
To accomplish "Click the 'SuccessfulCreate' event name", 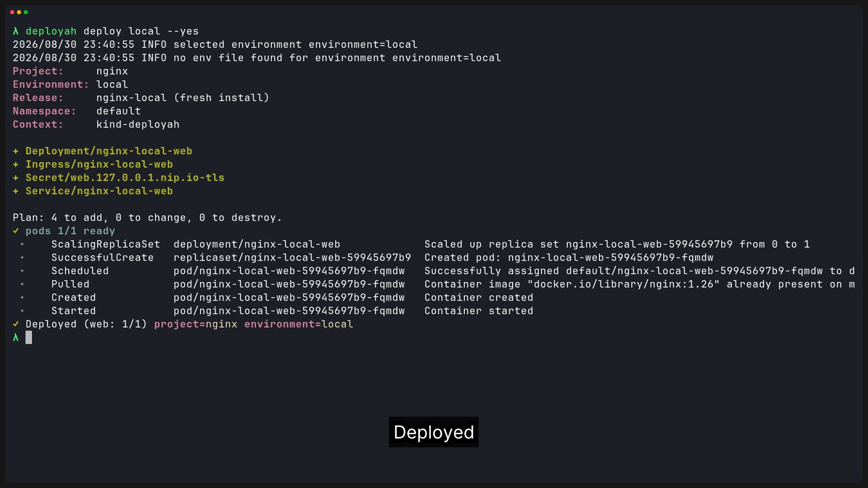I will point(103,258).
